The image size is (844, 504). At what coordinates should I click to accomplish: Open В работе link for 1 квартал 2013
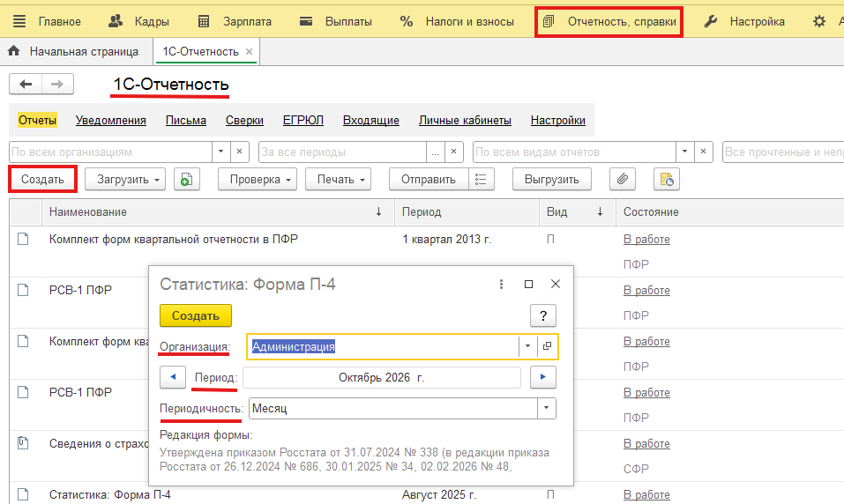pyautogui.click(x=646, y=240)
